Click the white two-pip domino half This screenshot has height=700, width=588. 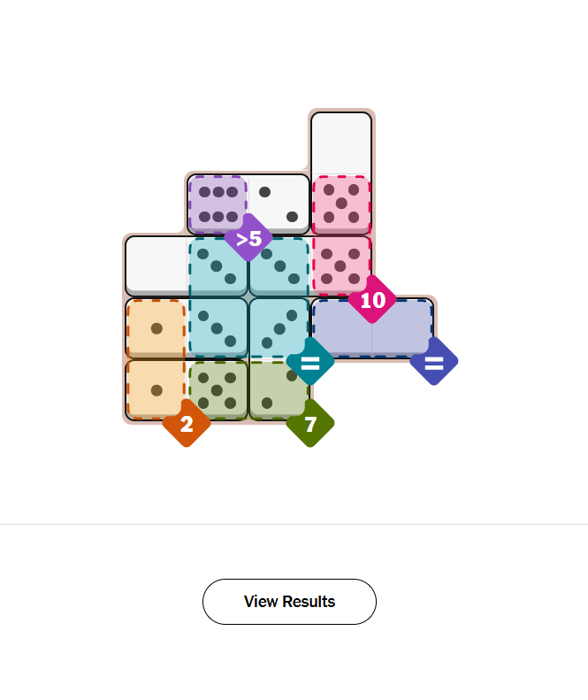coord(279,204)
